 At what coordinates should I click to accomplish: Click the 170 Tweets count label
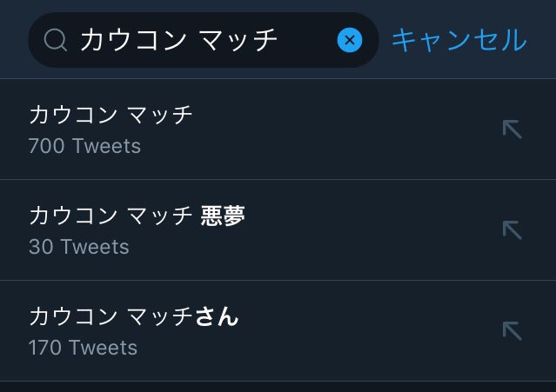click(x=83, y=348)
